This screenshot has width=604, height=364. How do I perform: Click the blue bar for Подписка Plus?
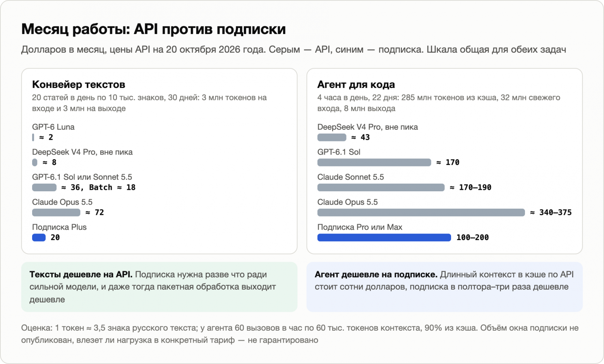click(39, 237)
